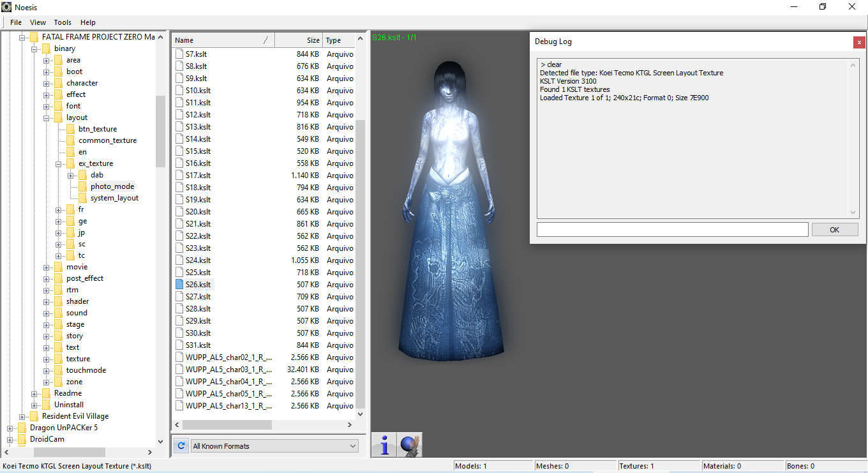Collapse the ex_texture folder node
The height and width of the screenshot is (473, 868).
pyautogui.click(x=59, y=163)
